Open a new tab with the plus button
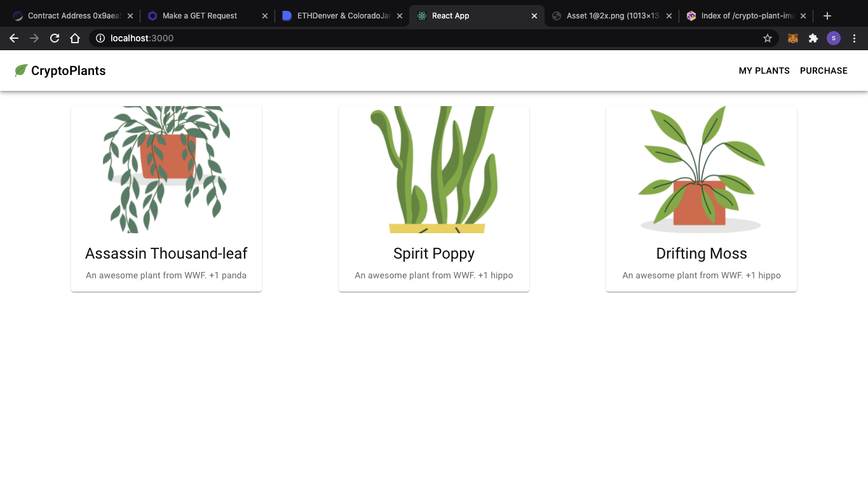Viewport: 868px width, 488px height. pyautogui.click(x=827, y=15)
